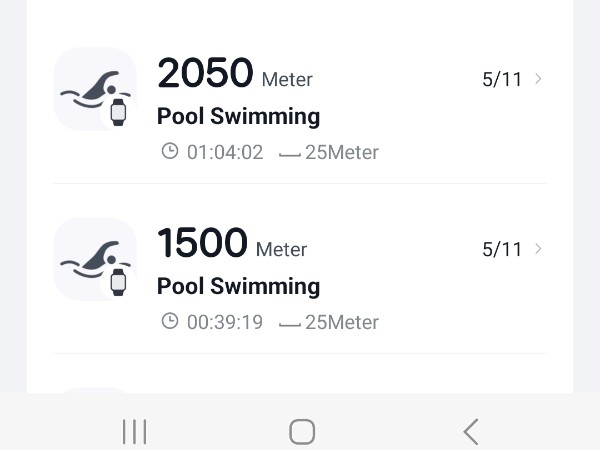Click the 01:04:02 duration text
600x450 pixels.
click(225, 153)
